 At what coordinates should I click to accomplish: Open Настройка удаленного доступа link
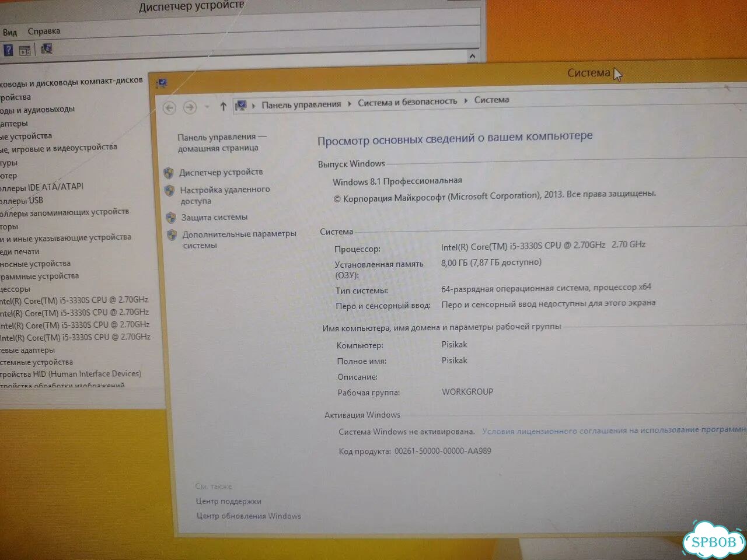pos(225,195)
